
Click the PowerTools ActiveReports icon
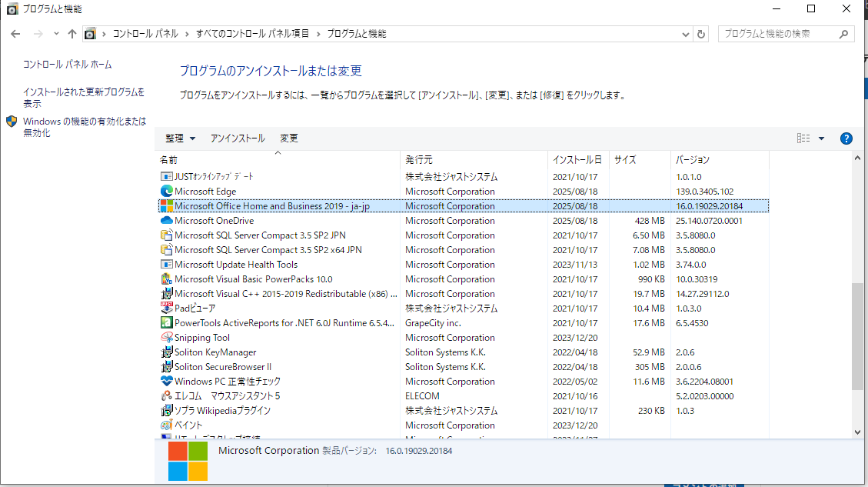pos(166,323)
